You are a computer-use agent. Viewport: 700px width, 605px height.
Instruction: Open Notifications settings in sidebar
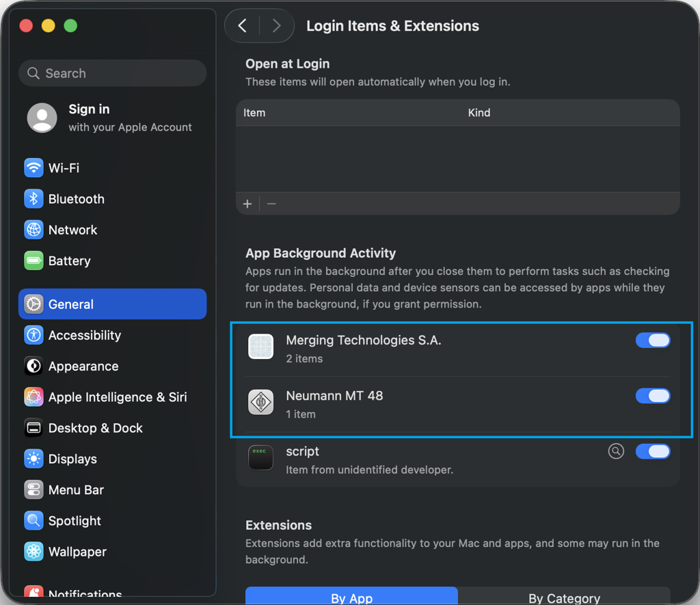[113, 592]
